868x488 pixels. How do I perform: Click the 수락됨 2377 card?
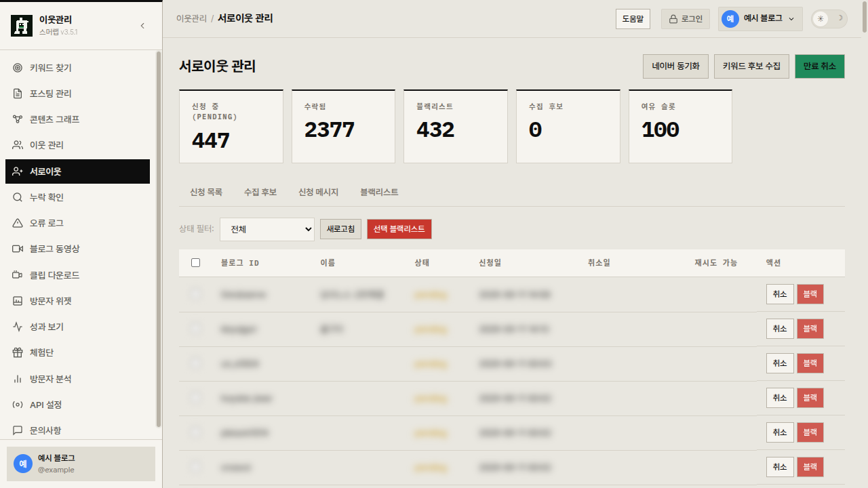tap(343, 127)
